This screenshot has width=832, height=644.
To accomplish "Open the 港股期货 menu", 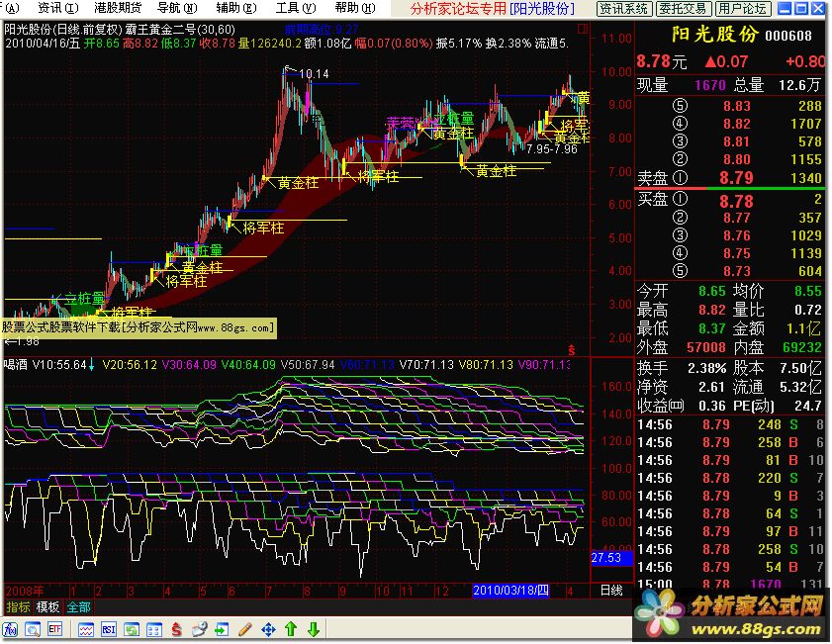I will 118,8.
